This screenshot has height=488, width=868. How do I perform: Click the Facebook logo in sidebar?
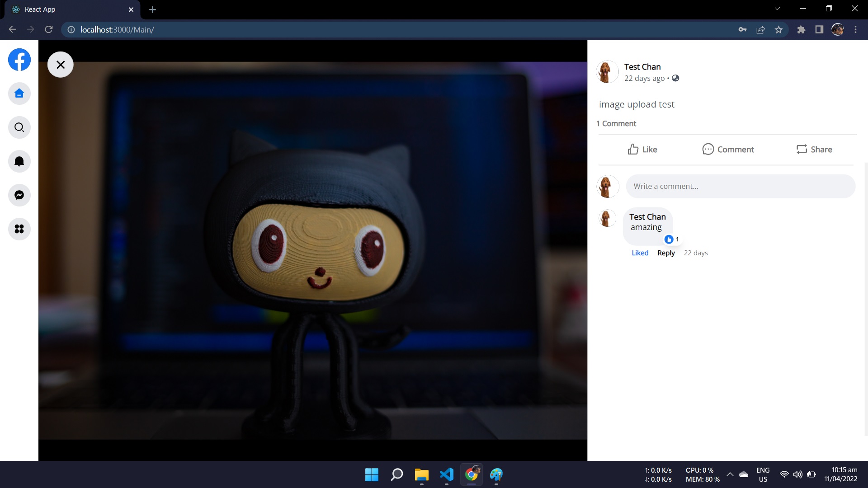[x=19, y=60]
